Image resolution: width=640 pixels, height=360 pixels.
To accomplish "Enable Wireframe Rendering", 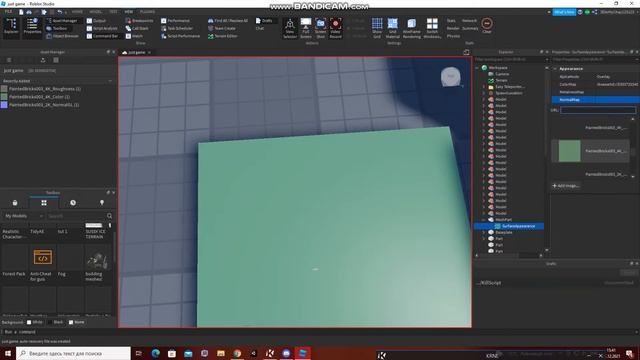I will pyautogui.click(x=411, y=28).
